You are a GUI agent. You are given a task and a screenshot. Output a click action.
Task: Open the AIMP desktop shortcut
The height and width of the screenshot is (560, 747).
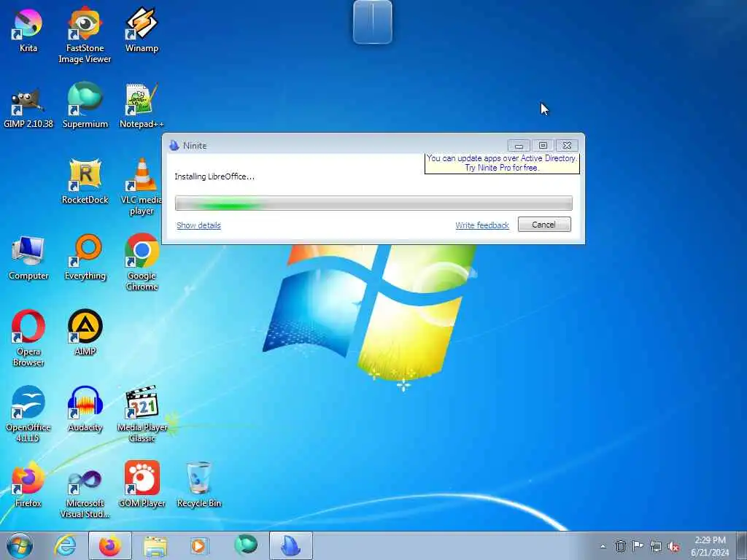click(85, 332)
